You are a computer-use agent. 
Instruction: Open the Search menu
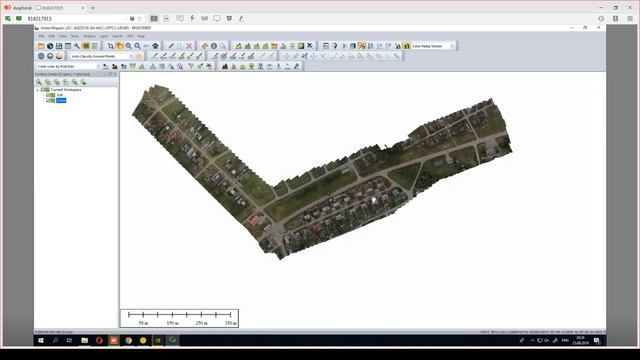tap(118, 36)
